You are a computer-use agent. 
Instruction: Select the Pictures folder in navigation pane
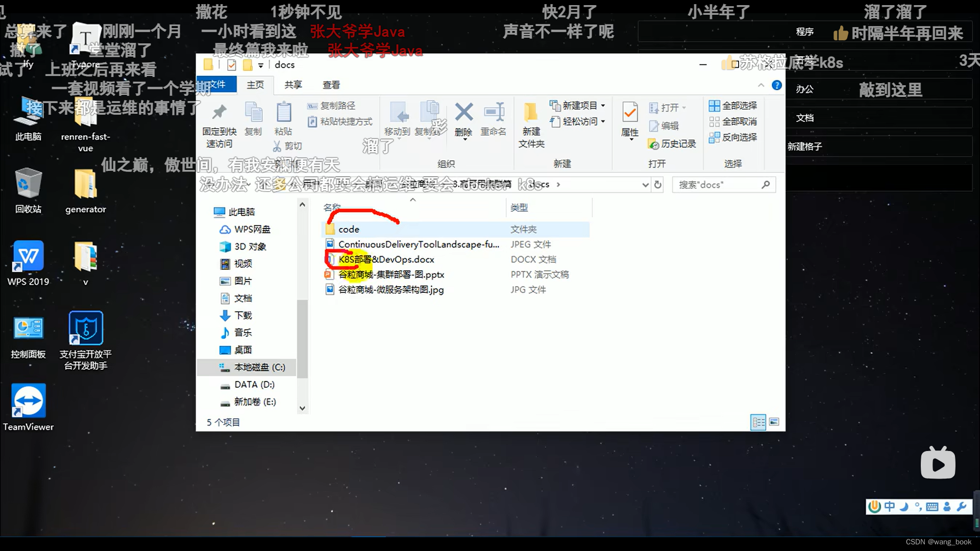click(x=236, y=281)
